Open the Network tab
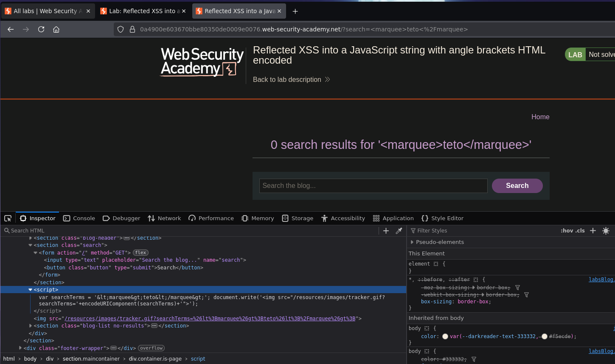The image size is (615, 364). pyautogui.click(x=164, y=218)
